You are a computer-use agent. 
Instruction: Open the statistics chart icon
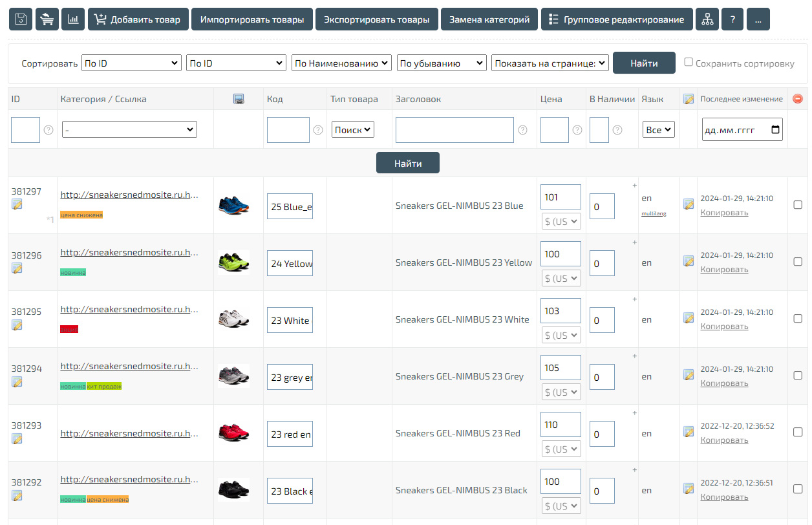[x=73, y=19]
